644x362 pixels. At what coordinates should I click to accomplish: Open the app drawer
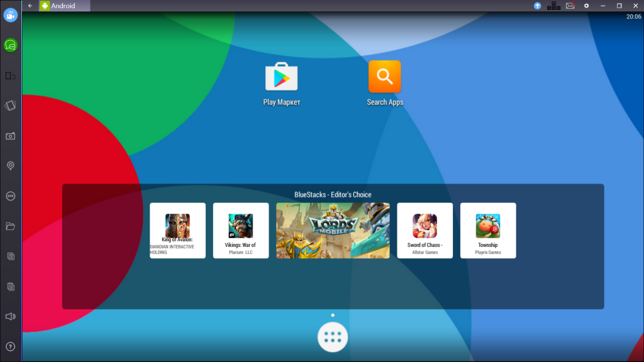[332, 337]
